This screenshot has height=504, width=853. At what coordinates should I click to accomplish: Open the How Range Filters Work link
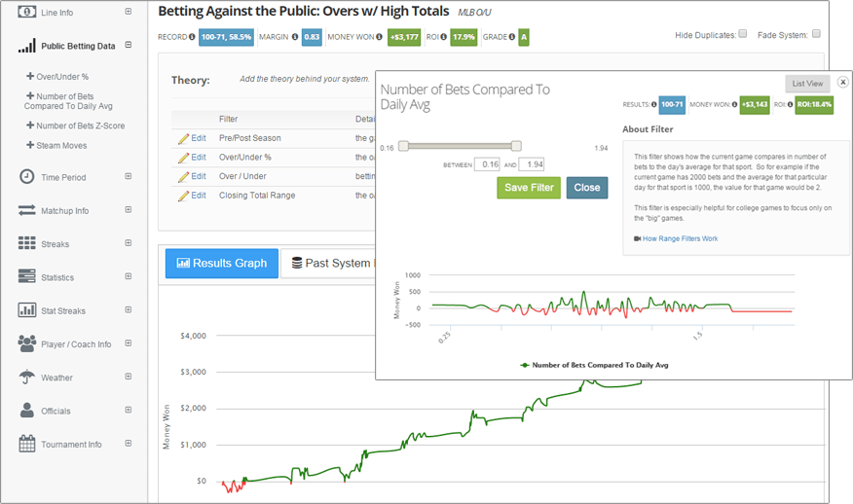(x=680, y=238)
